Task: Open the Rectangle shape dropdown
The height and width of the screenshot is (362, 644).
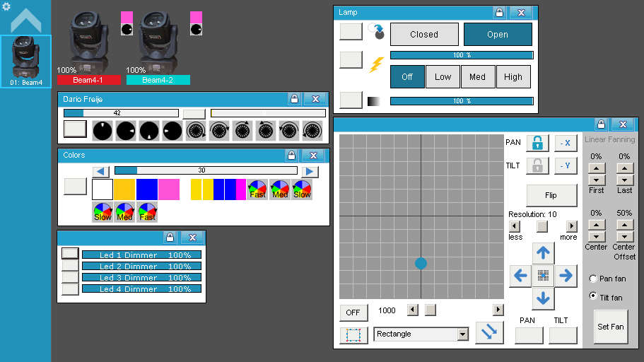Action: [463, 334]
